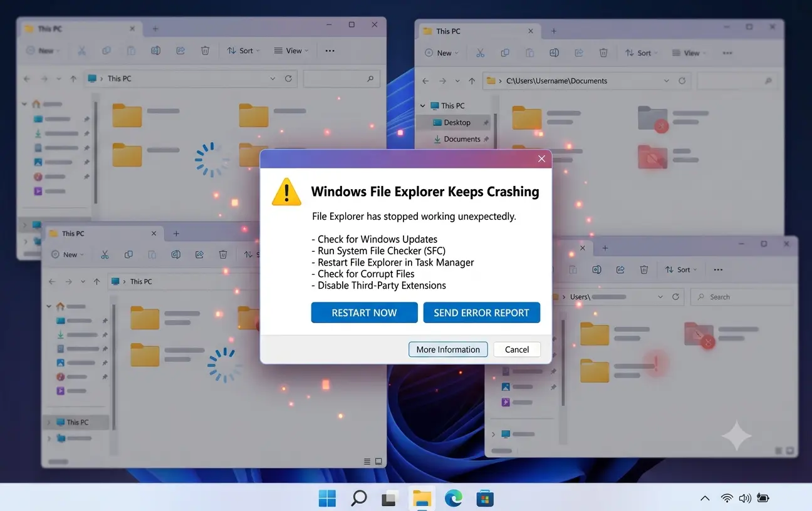
Task: Click the Delete icon in bottom-left window
Action: pos(223,255)
